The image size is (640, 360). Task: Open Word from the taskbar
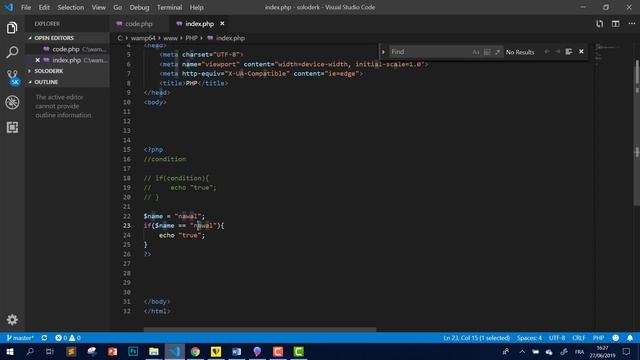237,351
